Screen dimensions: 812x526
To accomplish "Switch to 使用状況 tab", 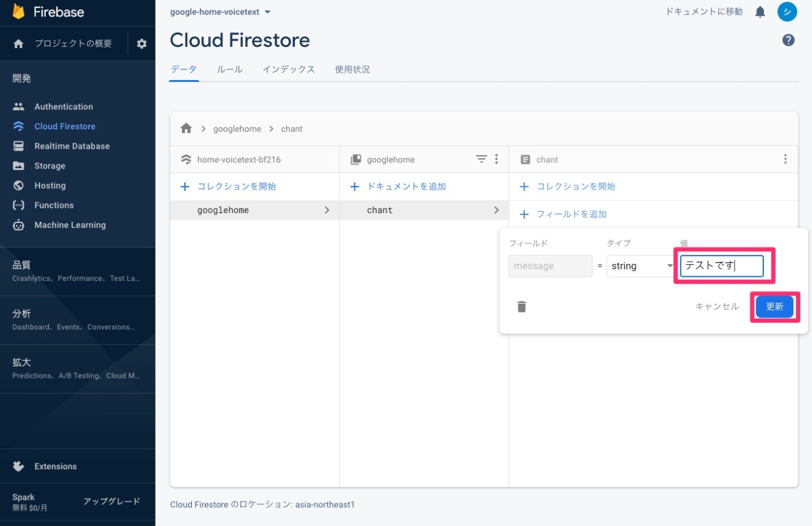I will coord(352,69).
